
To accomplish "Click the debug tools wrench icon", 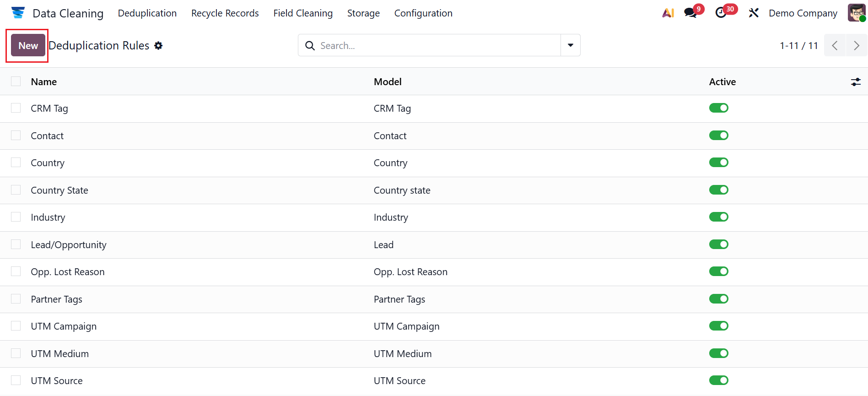I will 754,13.
